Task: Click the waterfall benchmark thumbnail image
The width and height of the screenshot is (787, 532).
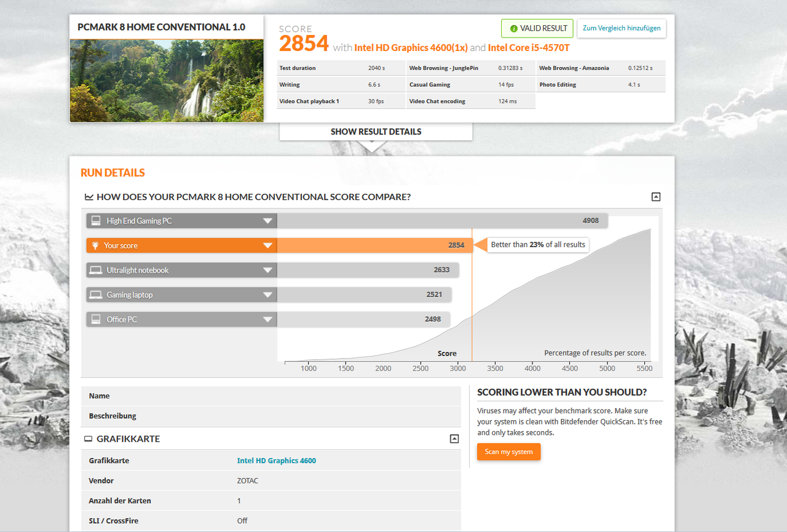Action: point(167,81)
